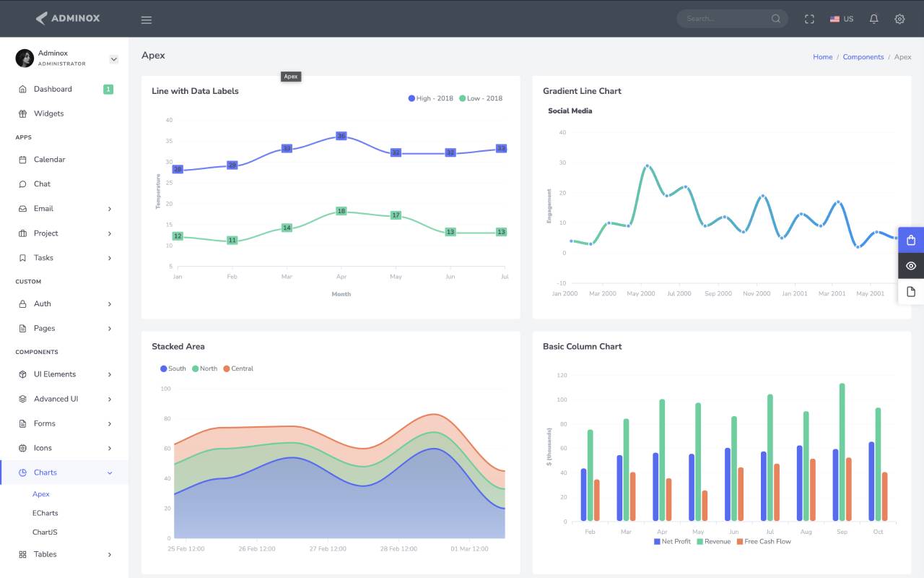Toggle the North series in Stacked Area
Viewport: 924px width, 578px height.
point(204,368)
